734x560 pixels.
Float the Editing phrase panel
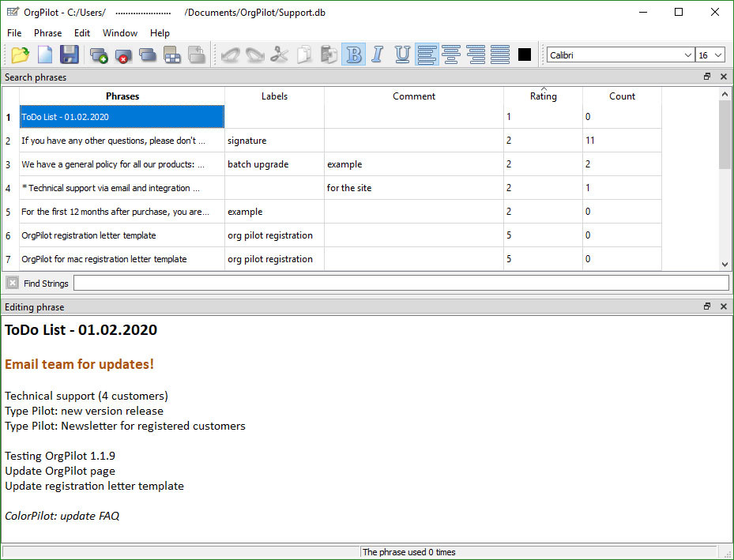tap(707, 306)
